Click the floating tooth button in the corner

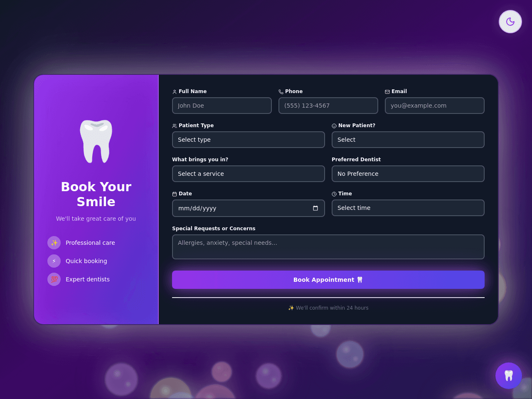click(509, 376)
